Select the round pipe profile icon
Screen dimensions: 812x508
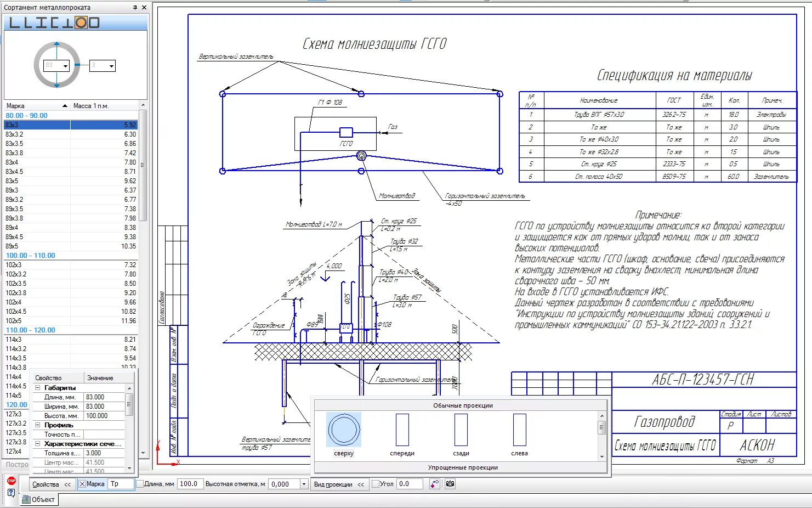[81, 22]
